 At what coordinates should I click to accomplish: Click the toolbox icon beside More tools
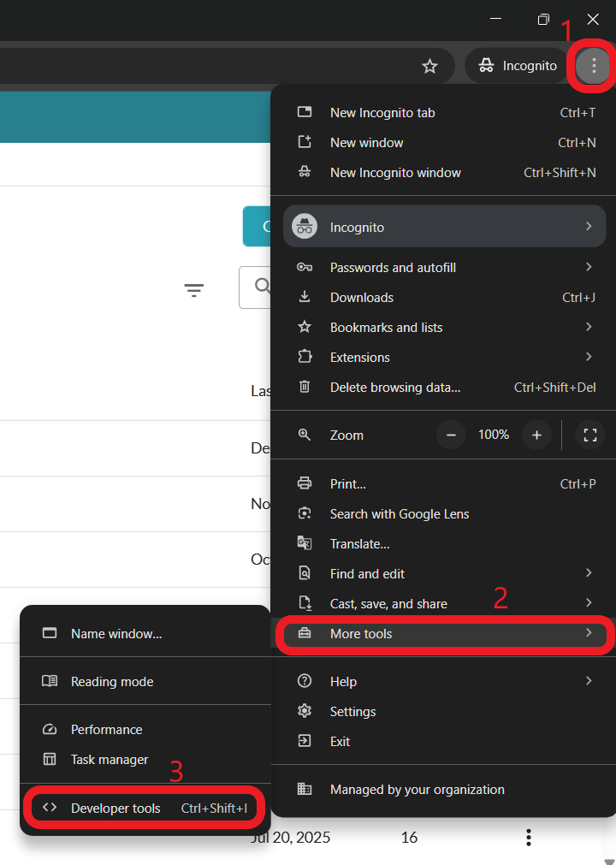pyautogui.click(x=305, y=634)
